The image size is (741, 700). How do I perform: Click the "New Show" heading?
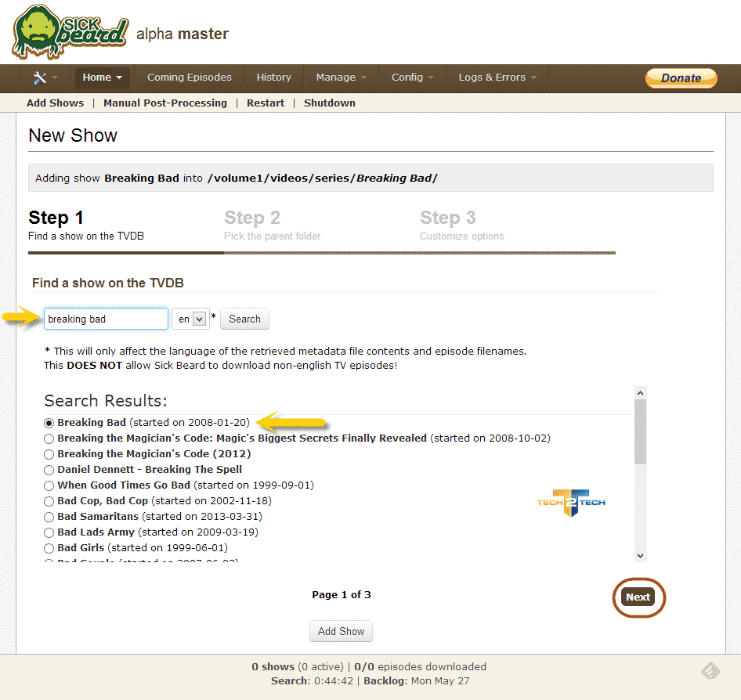73,135
